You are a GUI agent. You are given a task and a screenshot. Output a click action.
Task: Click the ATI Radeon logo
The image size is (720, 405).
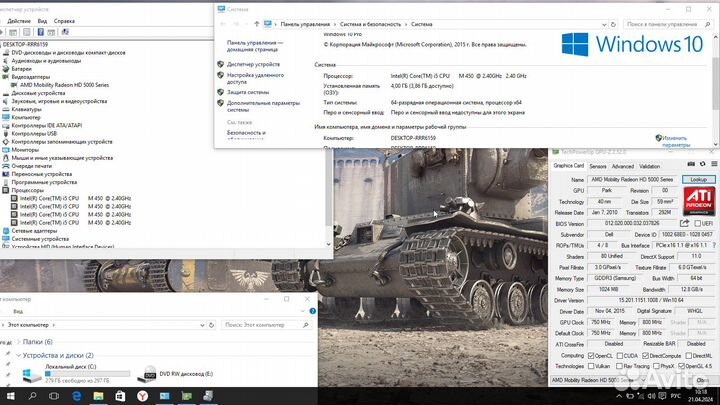(699, 201)
